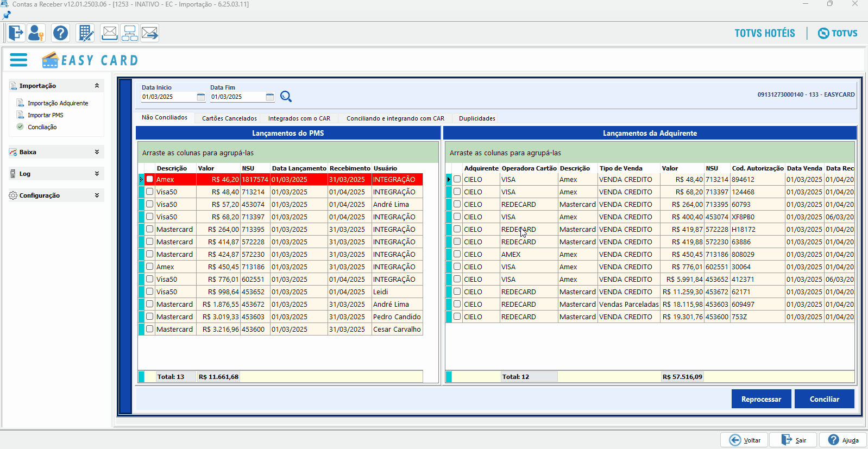Click the Data Venda column header
The image size is (868, 449).
[x=804, y=168]
